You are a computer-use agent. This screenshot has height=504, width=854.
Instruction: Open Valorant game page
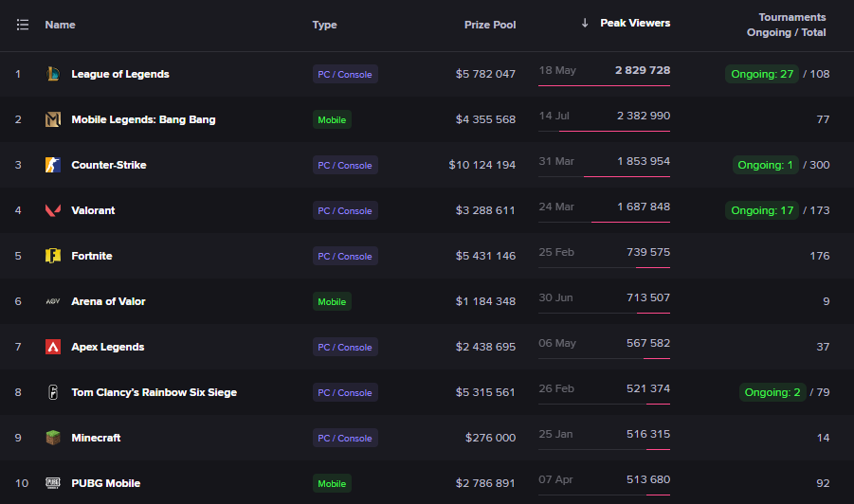[x=93, y=210]
